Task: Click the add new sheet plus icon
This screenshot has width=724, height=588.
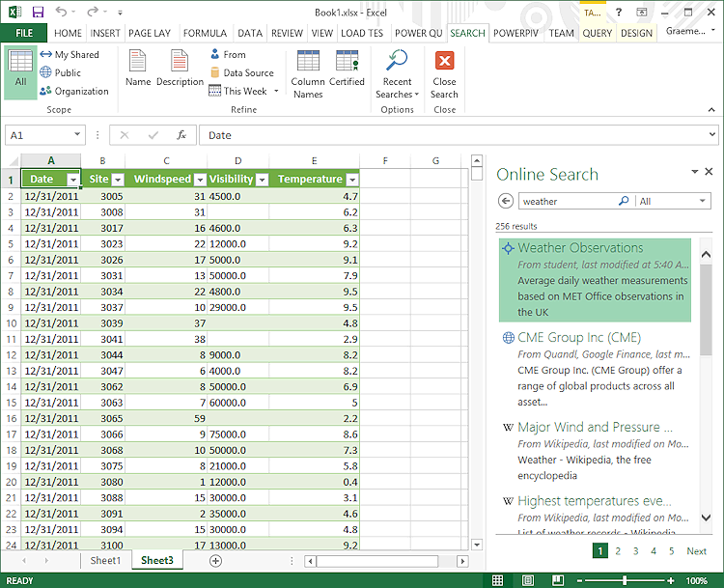Action: 215,561
